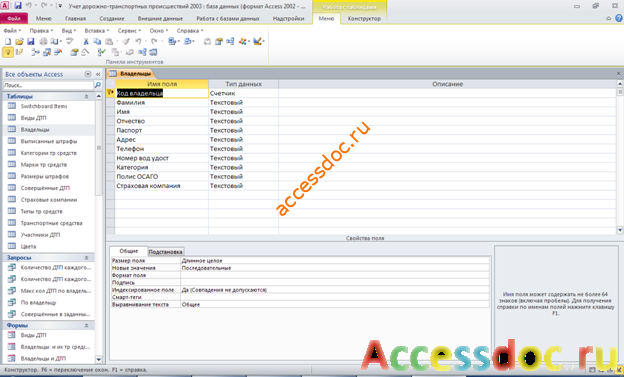Click the Spelling check icon

click(70, 41)
